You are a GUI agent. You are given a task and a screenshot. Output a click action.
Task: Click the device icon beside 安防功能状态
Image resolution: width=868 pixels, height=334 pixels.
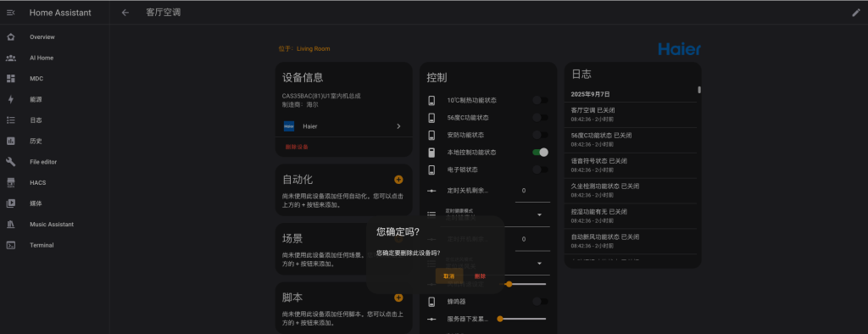click(431, 135)
